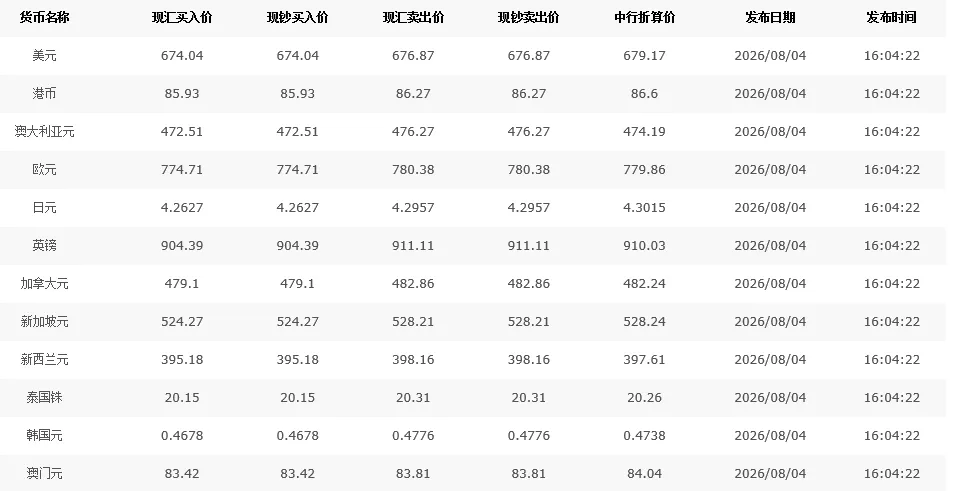
Task: Click the 日元 row's 4.3015 中行折算价 cell
Action: (x=644, y=208)
